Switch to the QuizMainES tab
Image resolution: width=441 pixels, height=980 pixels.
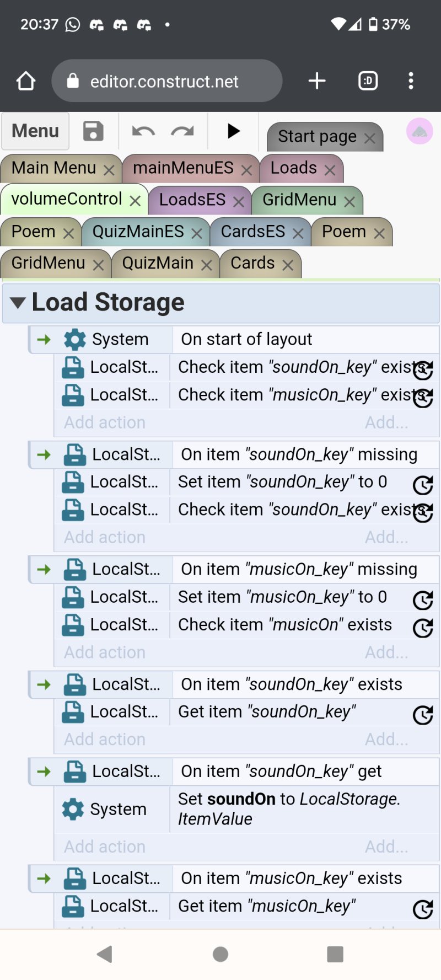138,232
